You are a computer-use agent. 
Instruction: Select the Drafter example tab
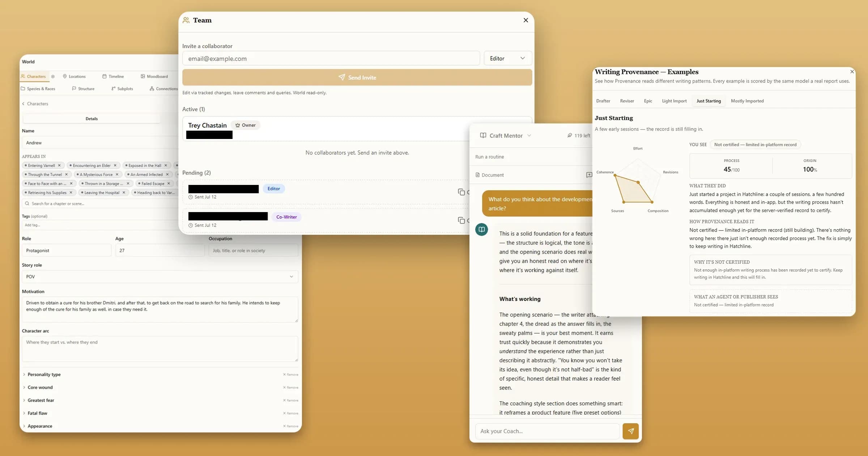pos(603,101)
